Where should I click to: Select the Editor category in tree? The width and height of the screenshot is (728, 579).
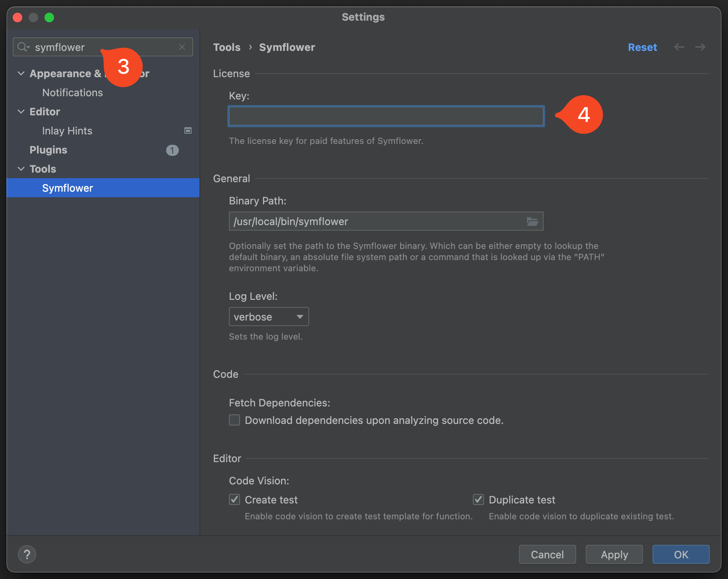[x=45, y=111]
